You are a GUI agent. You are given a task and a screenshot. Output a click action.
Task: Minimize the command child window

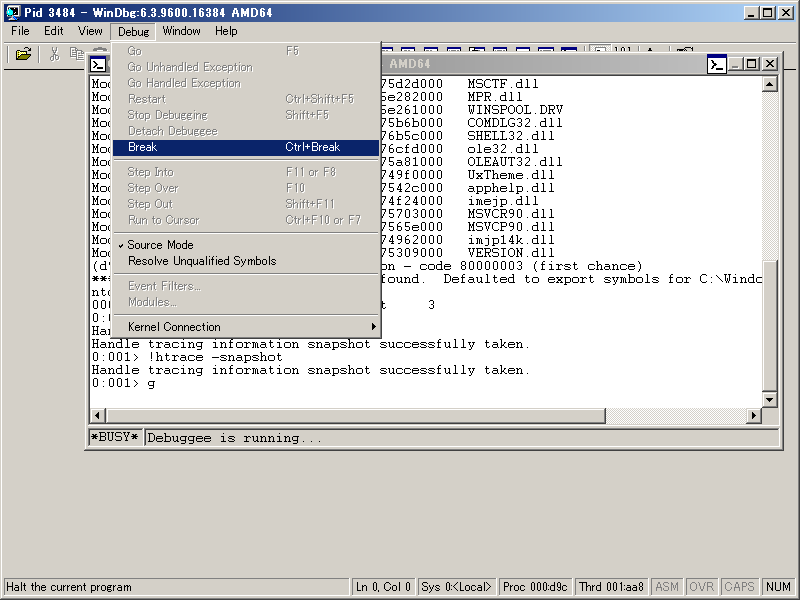click(x=735, y=64)
